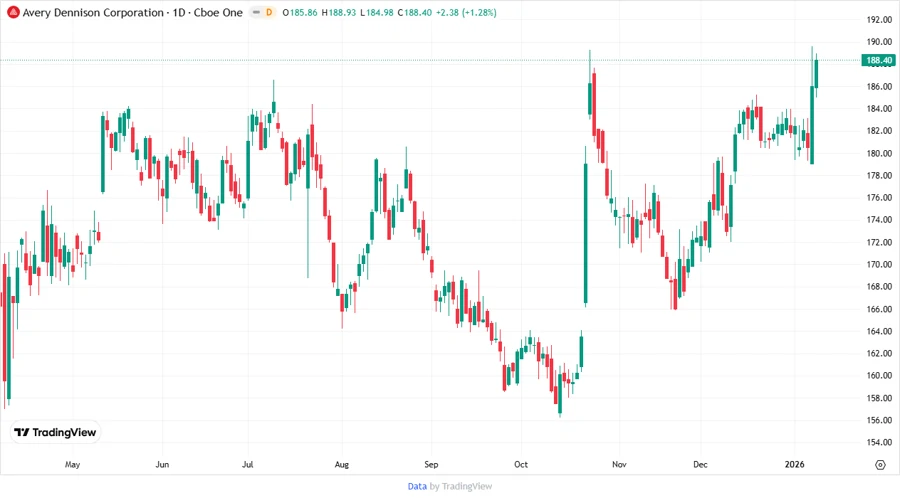
Task: Click the 174.00 price axis label
Action: [x=879, y=220]
